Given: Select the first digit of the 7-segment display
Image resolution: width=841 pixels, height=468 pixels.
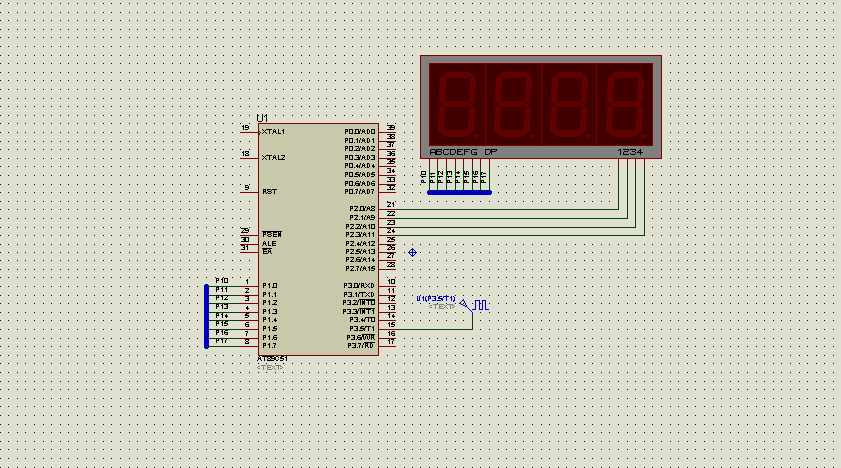Looking at the screenshot, I should 457,105.
